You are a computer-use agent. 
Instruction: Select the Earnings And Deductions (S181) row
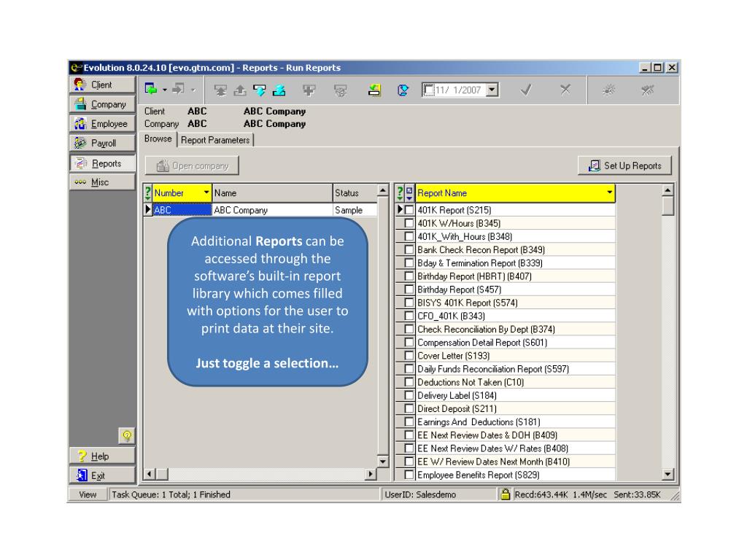coord(516,422)
